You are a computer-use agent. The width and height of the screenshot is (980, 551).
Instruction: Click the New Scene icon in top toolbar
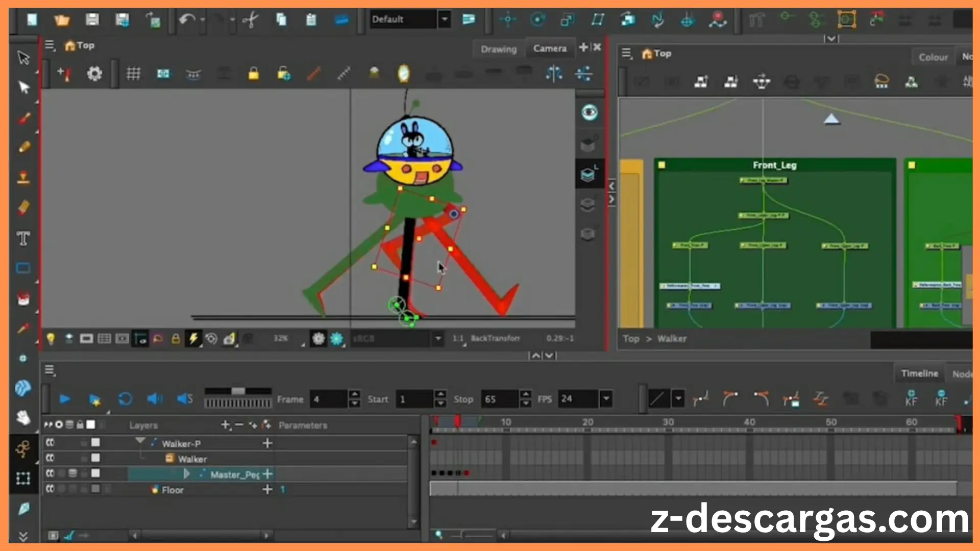[32, 19]
